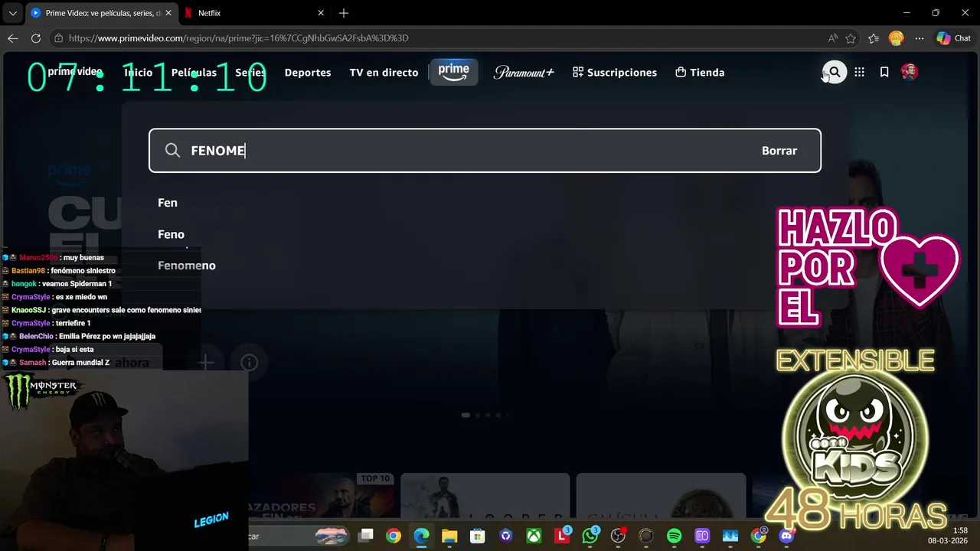Image resolution: width=980 pixels, height=551 pixels.
Task: Click the first active carousel indicator dot
Action: (x=465, y=415)
